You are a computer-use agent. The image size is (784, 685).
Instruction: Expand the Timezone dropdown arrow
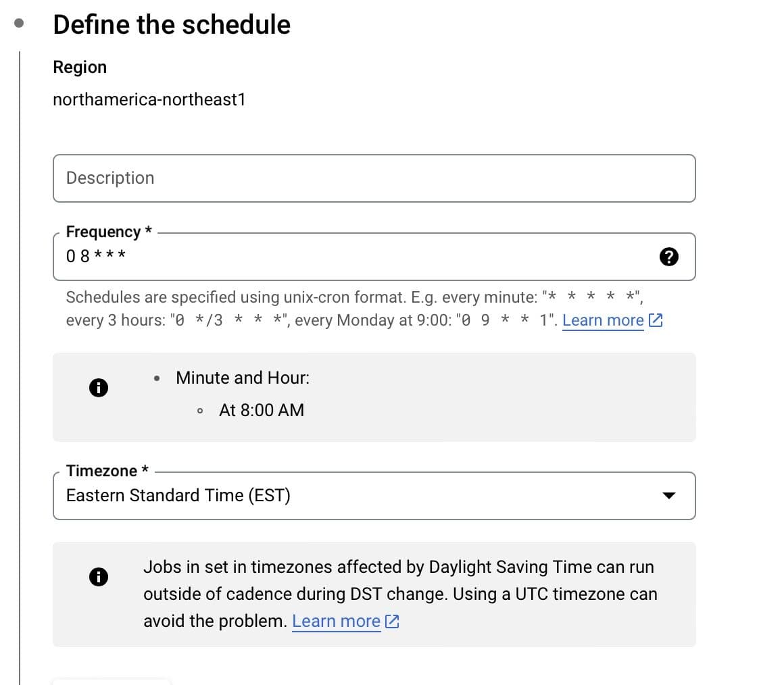[x=668, y=496]
